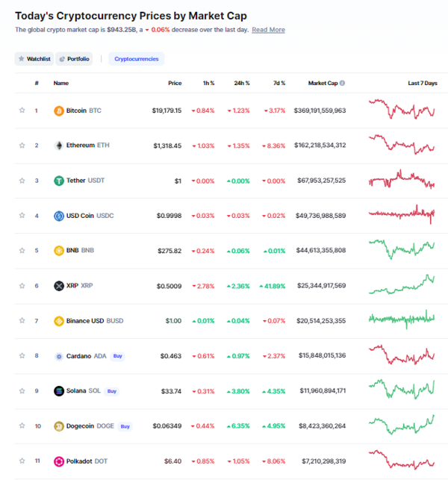This screenshot has height=480, width=448.
Task: Star Binance USD row
Action: click(22, 320)
